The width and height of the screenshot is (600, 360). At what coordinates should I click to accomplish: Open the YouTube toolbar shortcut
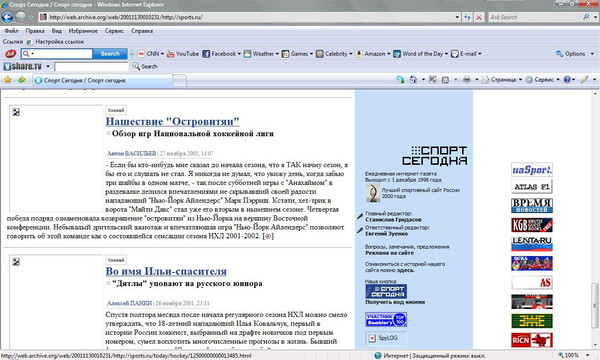[x=183, y=54]
